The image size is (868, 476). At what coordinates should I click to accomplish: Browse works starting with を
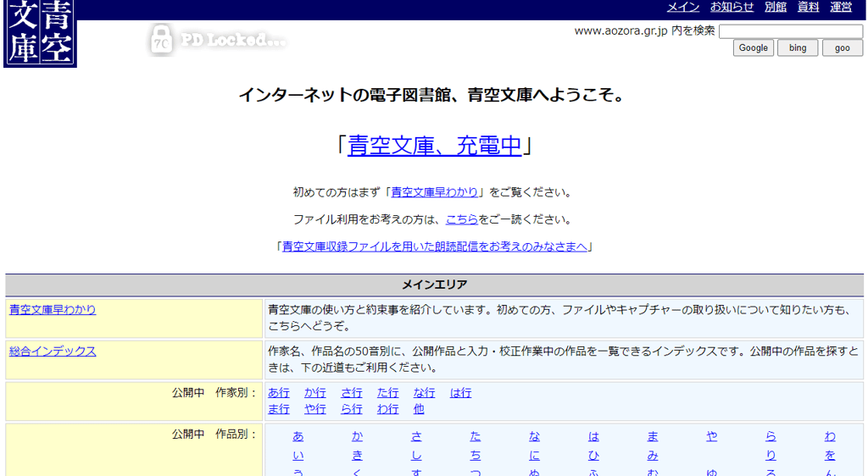point(830,456)
